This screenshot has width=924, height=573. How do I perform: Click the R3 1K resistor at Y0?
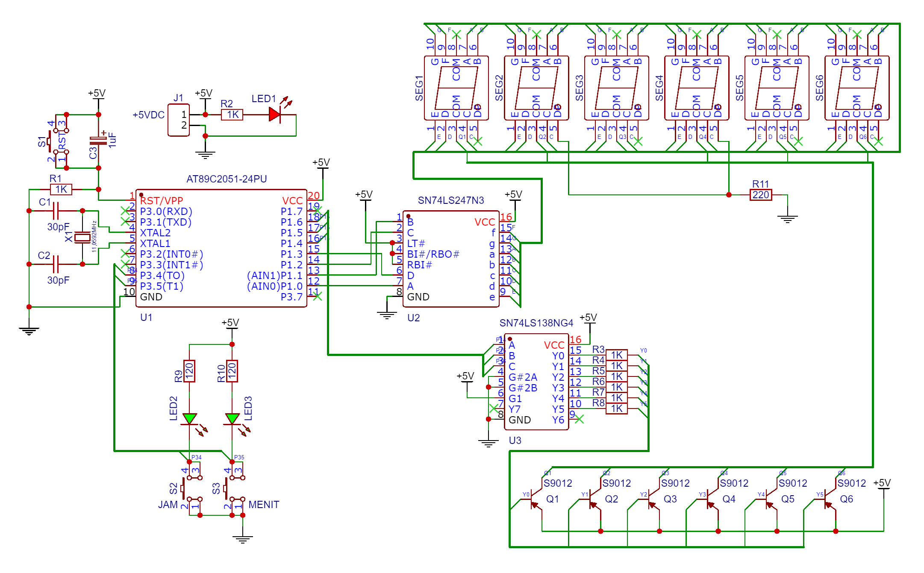point(617,355)
